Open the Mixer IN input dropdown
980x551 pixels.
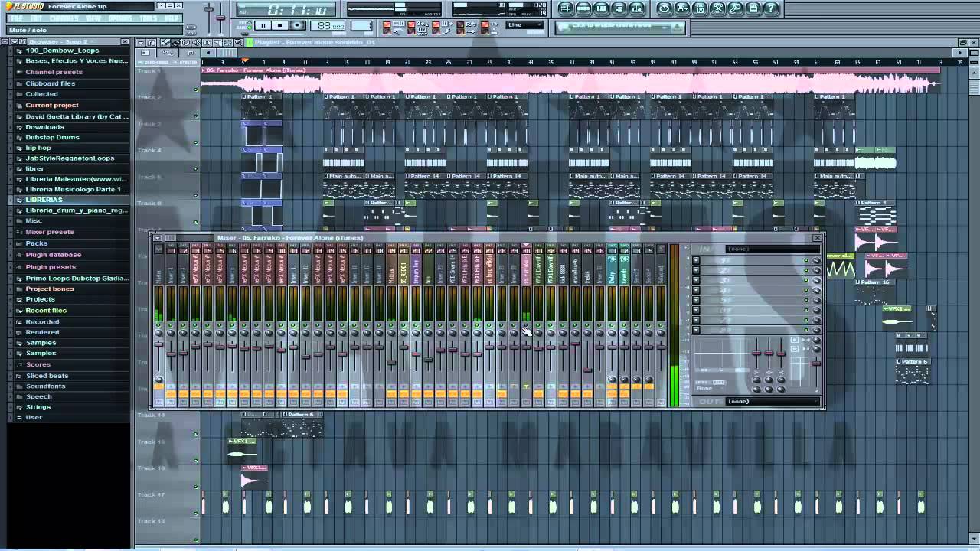[x=772, y=249]
